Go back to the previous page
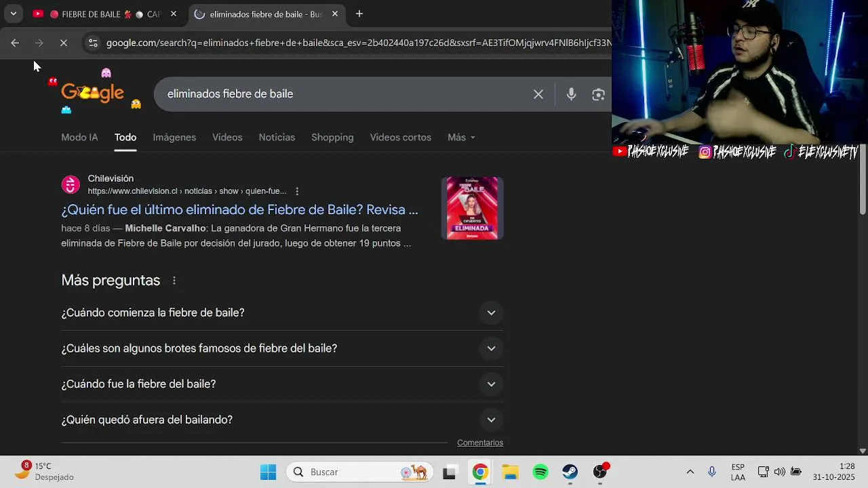Screen dimensions: 868x488 (x=15, y=43)
